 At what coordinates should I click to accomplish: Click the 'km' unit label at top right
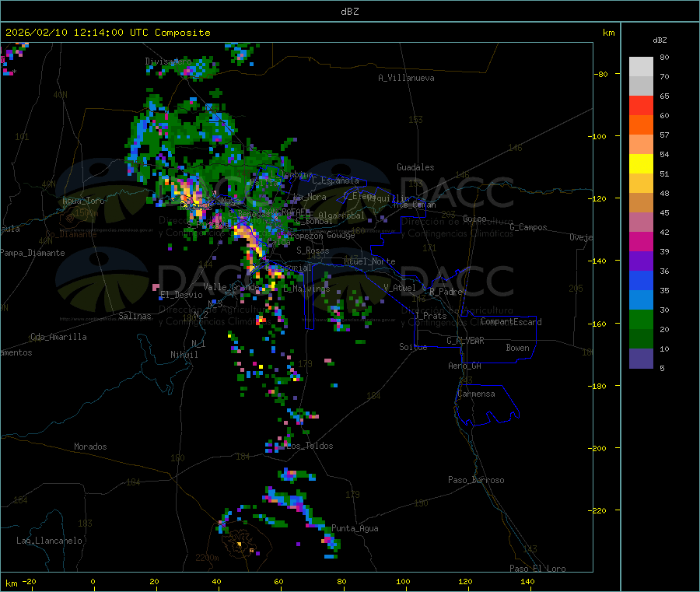(608, 33)
